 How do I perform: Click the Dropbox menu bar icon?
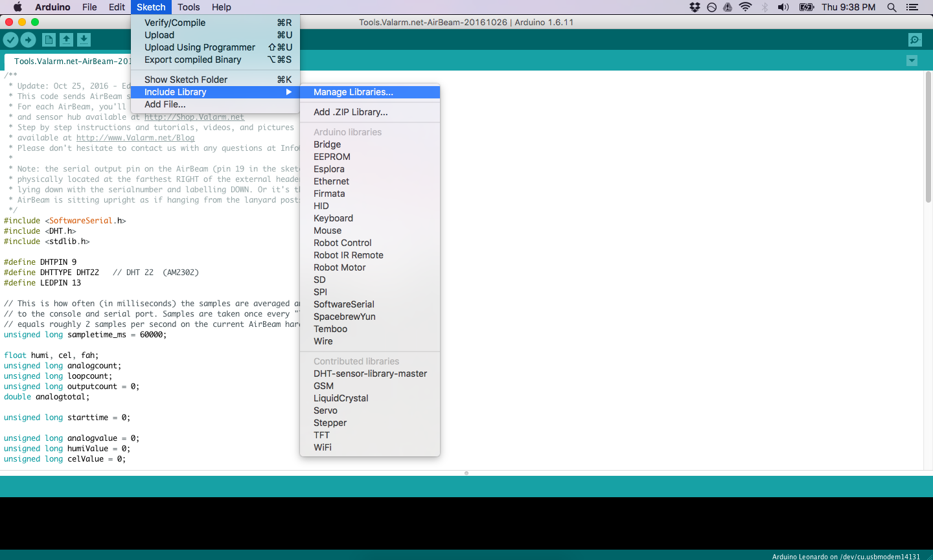point(695,7)
